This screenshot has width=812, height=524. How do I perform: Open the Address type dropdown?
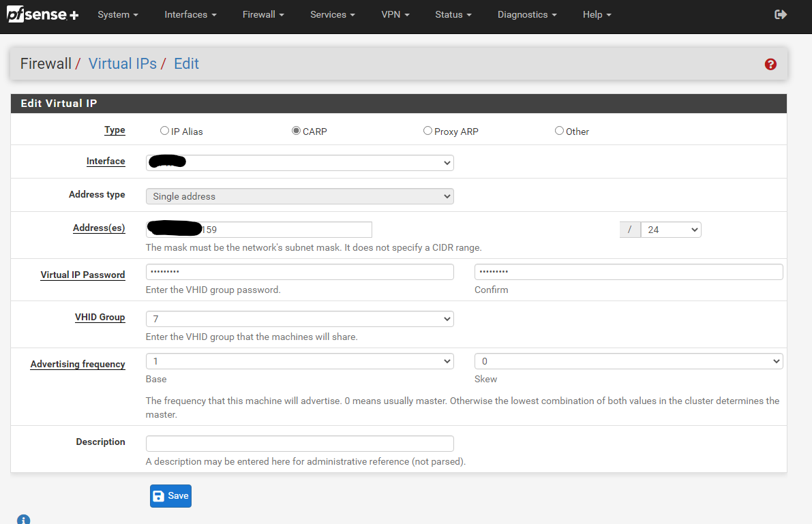[299, 196]
